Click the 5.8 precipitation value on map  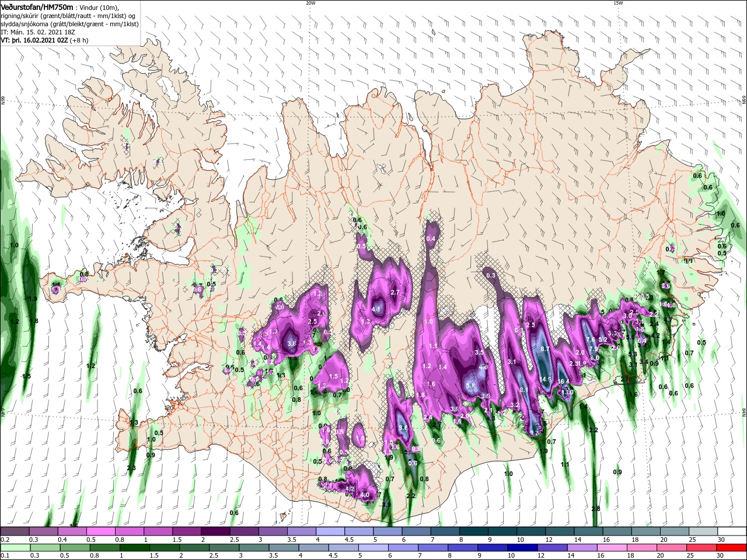pos(472,386)
